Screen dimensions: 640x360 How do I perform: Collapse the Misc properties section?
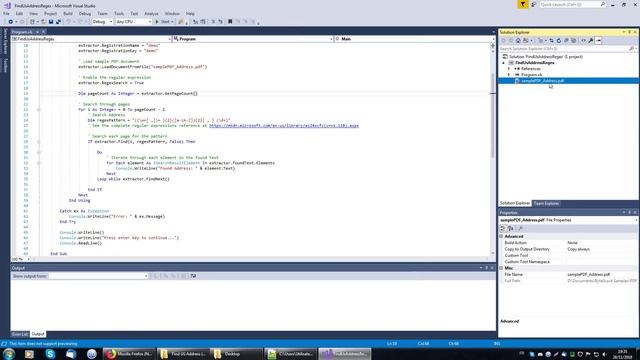501,268
